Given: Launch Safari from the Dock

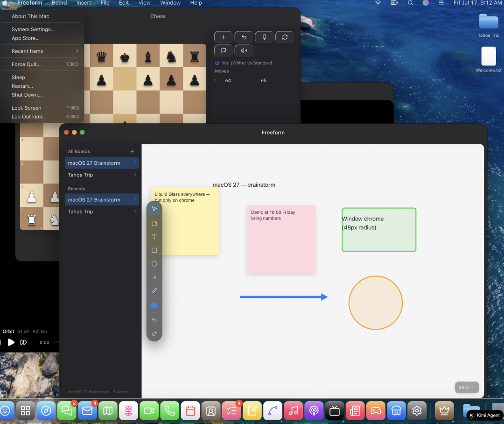Looking at the screenshot, I should [46, 411].
